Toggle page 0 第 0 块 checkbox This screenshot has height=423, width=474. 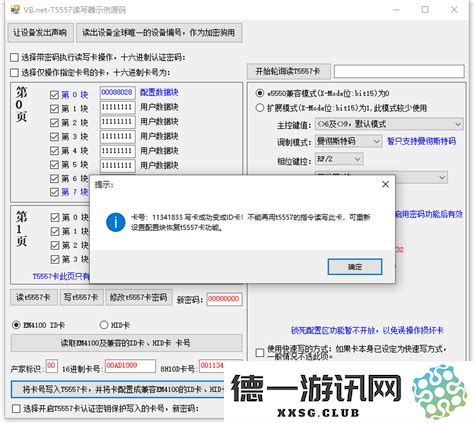coord(54,95)
